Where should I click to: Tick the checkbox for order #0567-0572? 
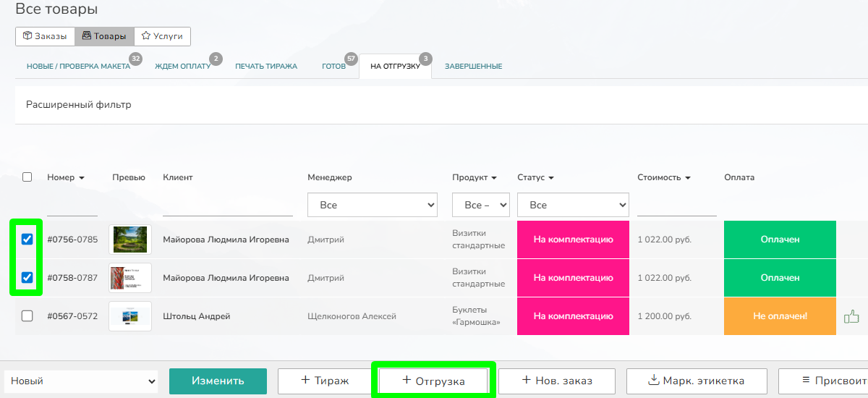[27, 316]
